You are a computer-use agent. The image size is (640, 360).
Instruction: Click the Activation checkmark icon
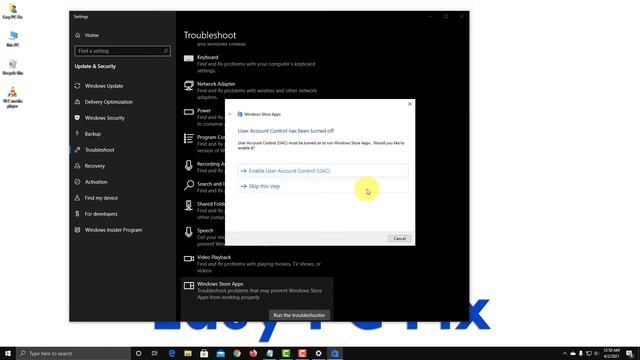click(x=78, y=182)
